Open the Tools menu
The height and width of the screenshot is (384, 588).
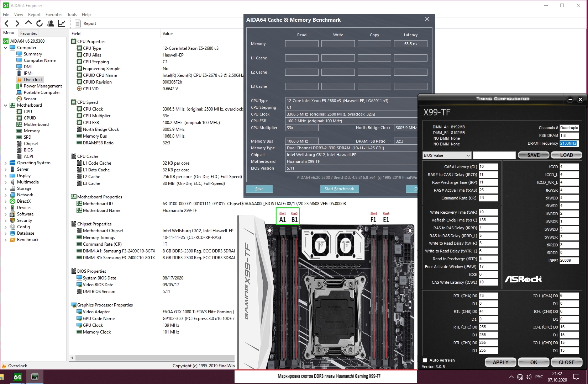coord(72,15)
